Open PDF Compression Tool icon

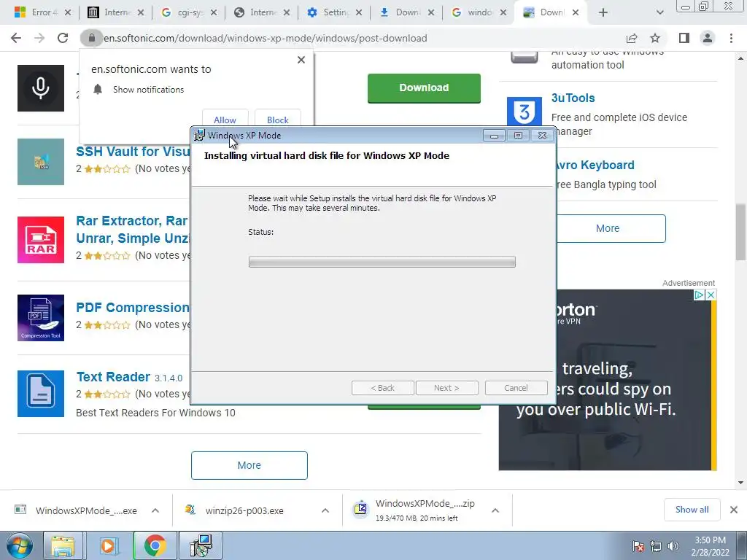[x=41, y=318]
